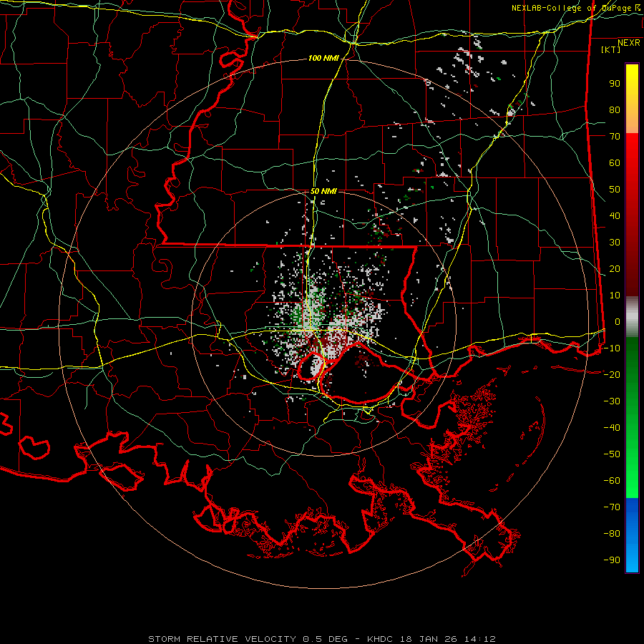The height and width of the screenshot is (644, 644).
Task: Click the NEXR label above the color scale
Action: pos(629,43)
